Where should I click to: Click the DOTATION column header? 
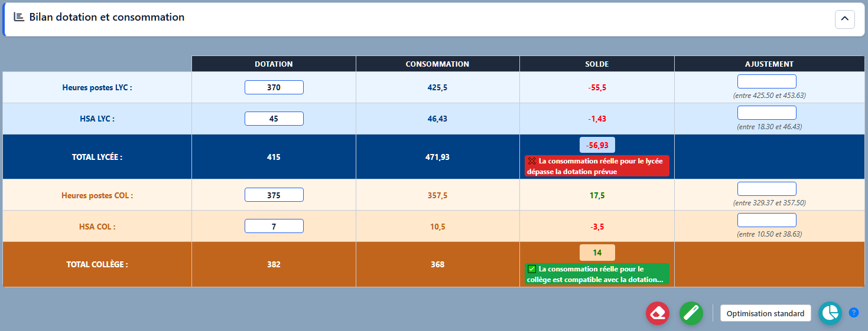coord(274,64)
